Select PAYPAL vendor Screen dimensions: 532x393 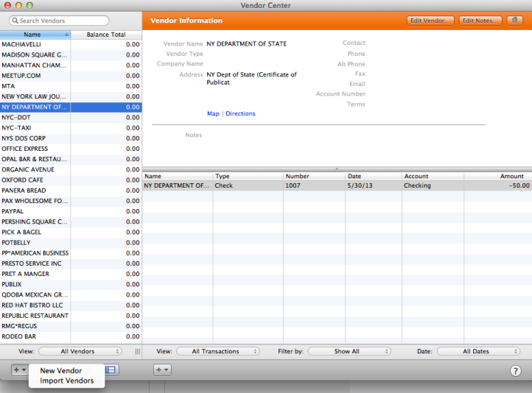tap(71, 211)
